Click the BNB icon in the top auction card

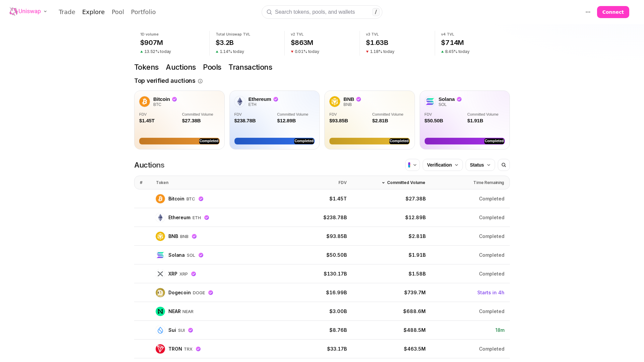coord(335,102)
